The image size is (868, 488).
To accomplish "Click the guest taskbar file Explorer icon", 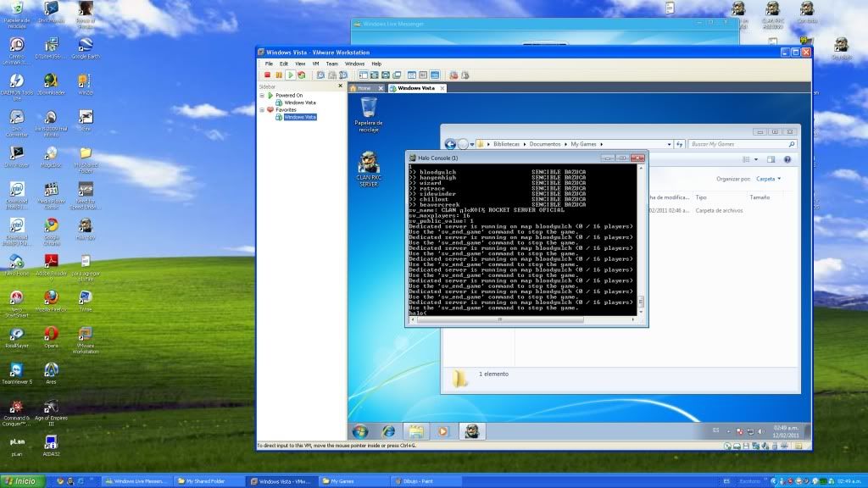I will (x=416, y=431).
